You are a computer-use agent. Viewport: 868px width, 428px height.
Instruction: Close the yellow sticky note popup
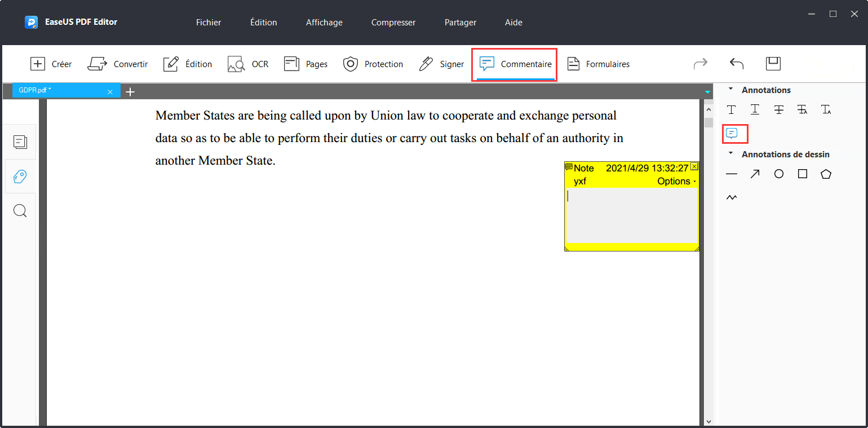click(x=694, y=166)
